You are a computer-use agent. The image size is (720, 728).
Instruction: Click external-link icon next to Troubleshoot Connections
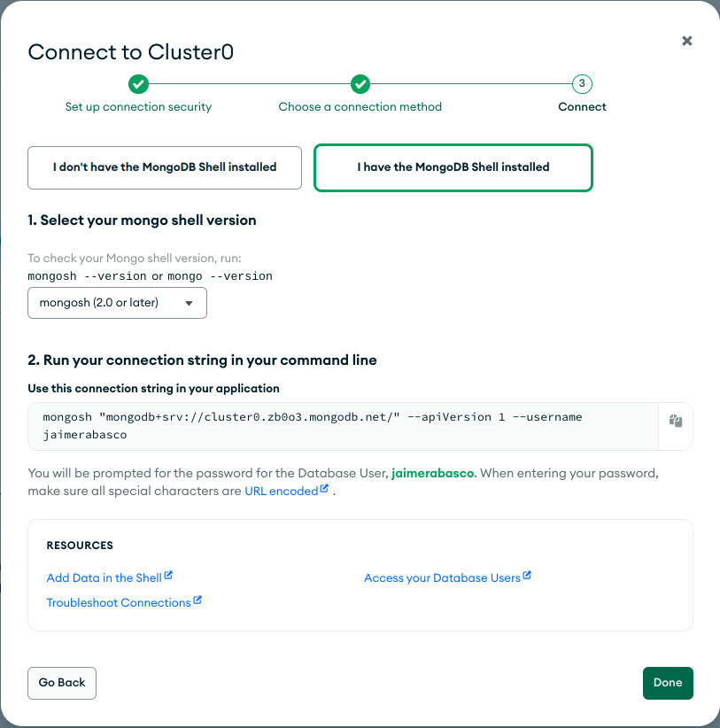197,600
